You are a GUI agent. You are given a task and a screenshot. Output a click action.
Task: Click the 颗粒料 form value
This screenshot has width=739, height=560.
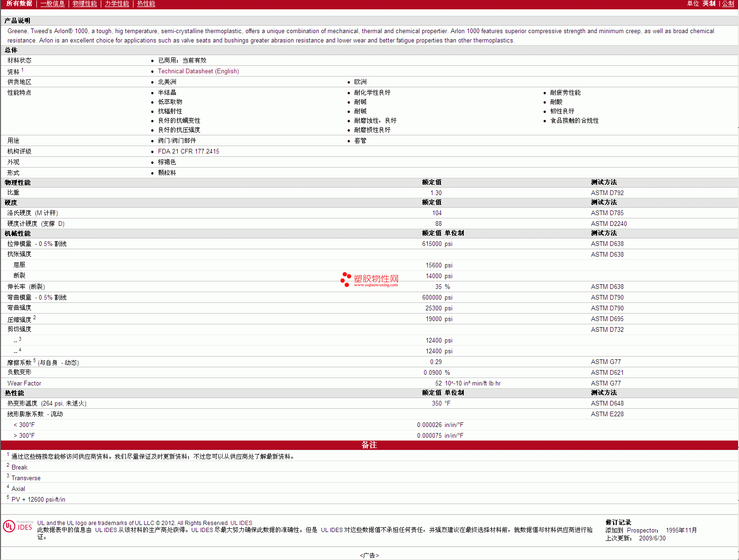167,173
